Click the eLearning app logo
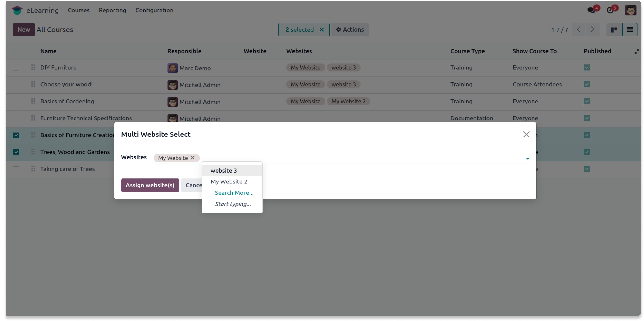 pos(17,10)
